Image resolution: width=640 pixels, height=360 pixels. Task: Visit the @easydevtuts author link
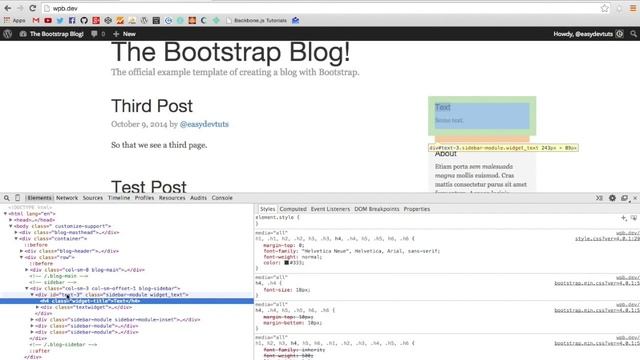point(204,124)
